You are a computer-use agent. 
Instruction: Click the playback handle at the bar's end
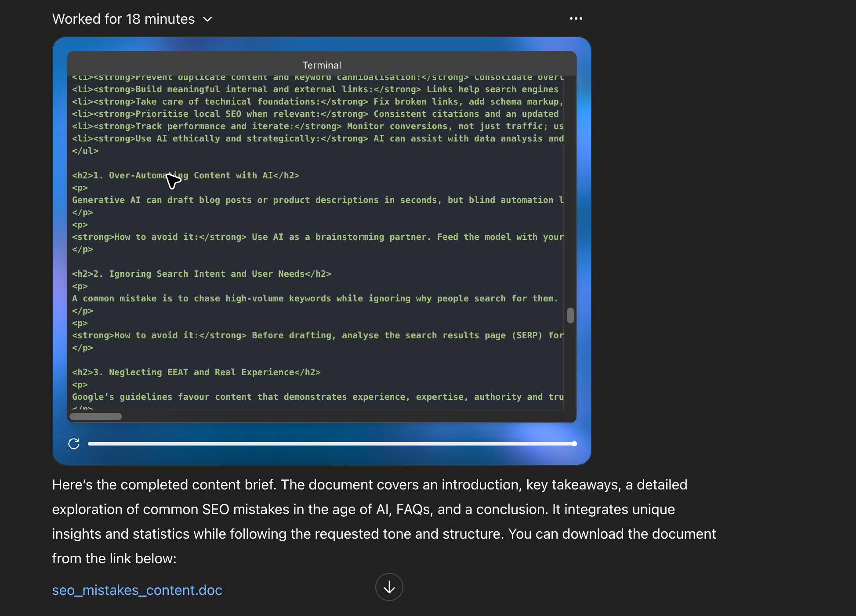(x=574, y=444)
